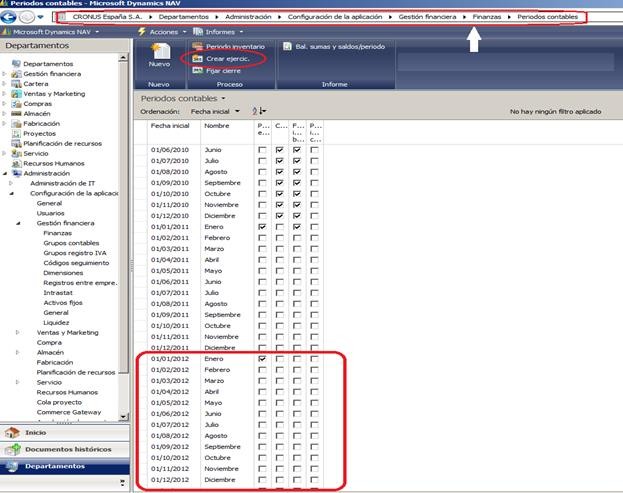This screenshot has width=623, height=493.
Task: Click navigation pane scroll down arrow
Action: (123, 417)
